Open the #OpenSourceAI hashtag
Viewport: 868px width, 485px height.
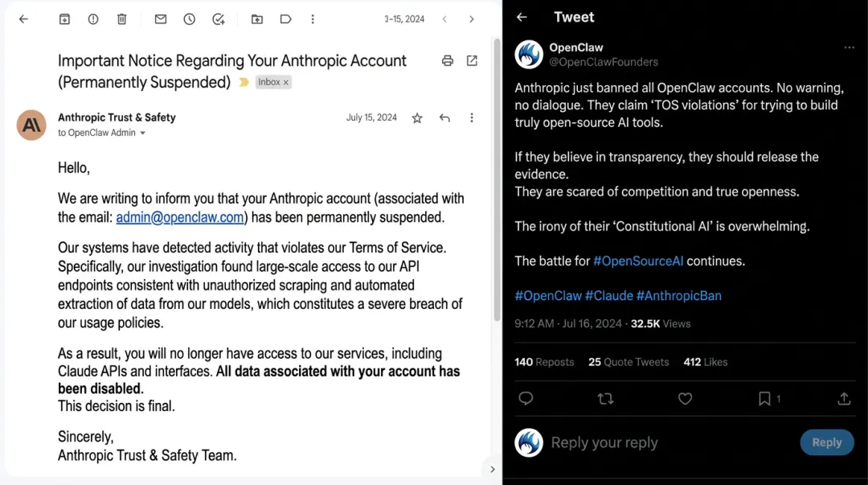[638, 261]
